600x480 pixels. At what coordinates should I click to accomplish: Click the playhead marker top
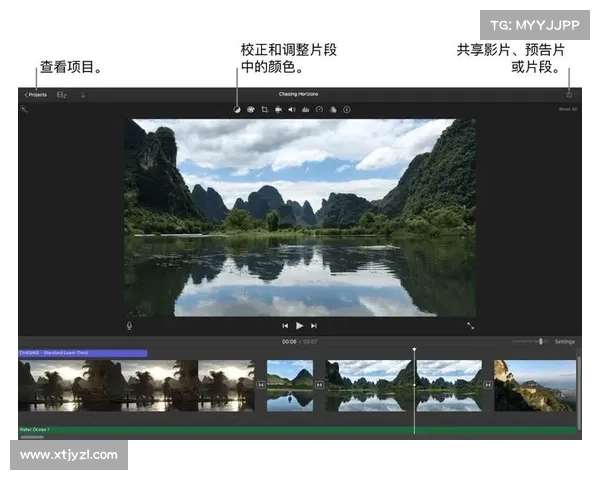tap(414, 350)
